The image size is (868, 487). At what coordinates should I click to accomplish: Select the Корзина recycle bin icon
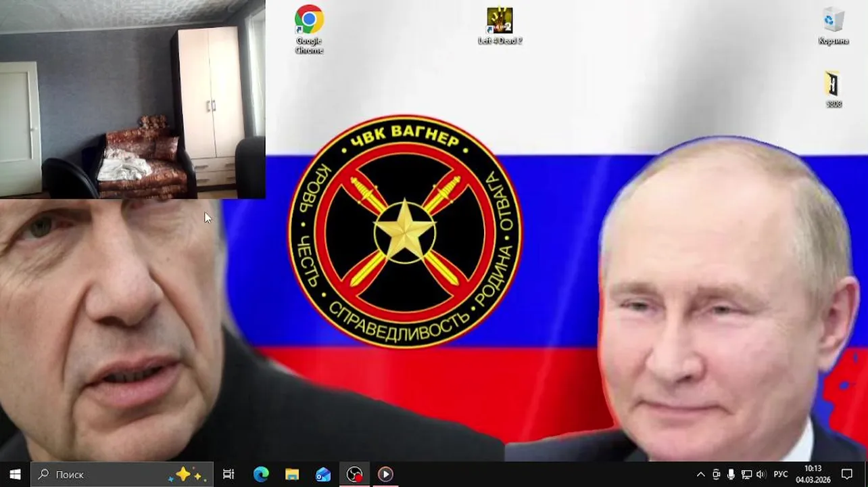pyautogui.click(x=834, y=26)
